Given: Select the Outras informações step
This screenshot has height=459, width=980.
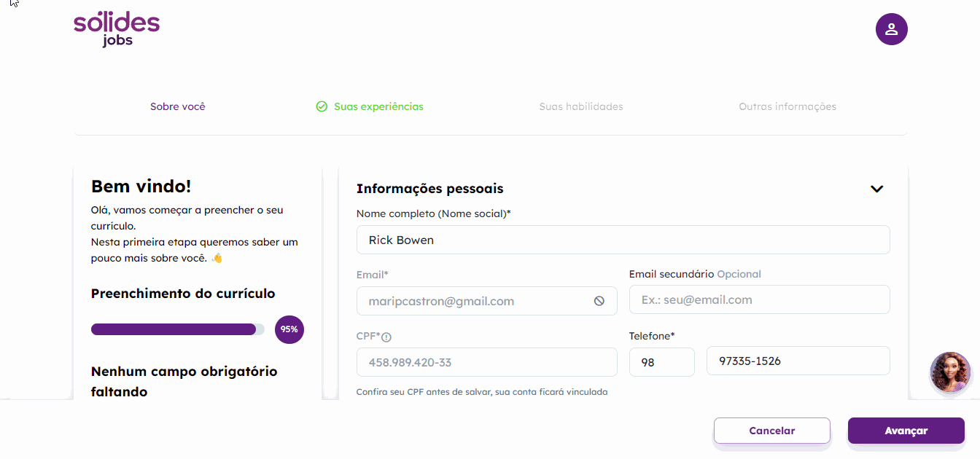Looking at the screenshot, I should [787, 106].
